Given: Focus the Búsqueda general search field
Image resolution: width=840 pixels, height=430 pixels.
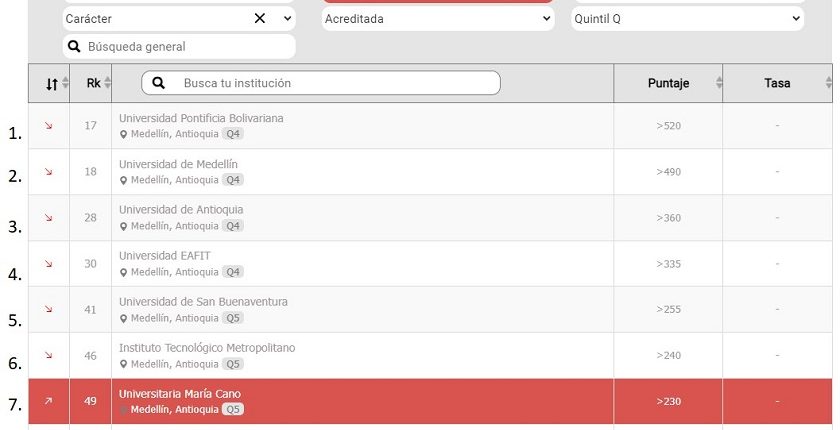Looking at the screenshot, I should [x=179, y=47].
